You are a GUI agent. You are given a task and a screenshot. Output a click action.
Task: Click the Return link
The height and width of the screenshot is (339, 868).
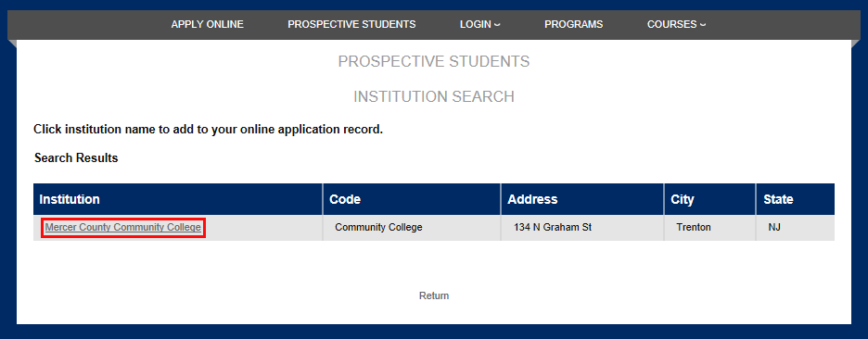tap(434, 295)
